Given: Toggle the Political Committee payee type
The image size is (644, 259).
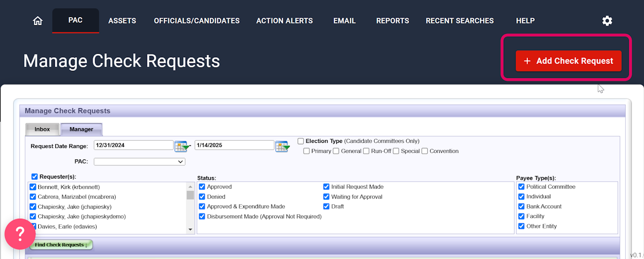Looking at the screenshot, I should coord(522,187).
